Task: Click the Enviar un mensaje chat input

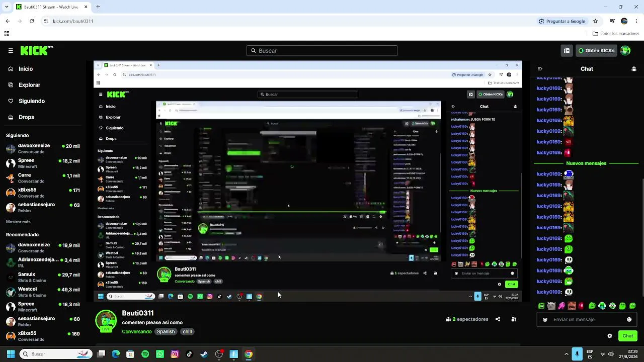Action: [x=586, y=320]
